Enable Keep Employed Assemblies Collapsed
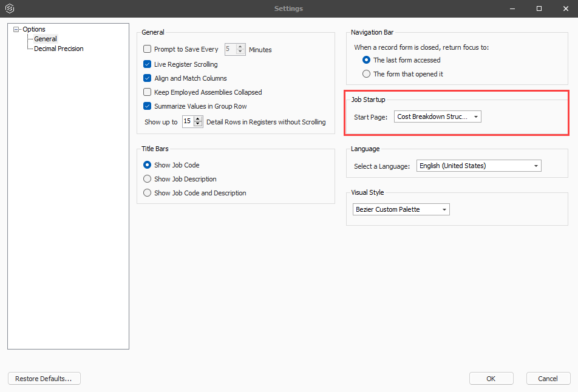The height and width of the screenshot is (392, 578). coord(147,92)
